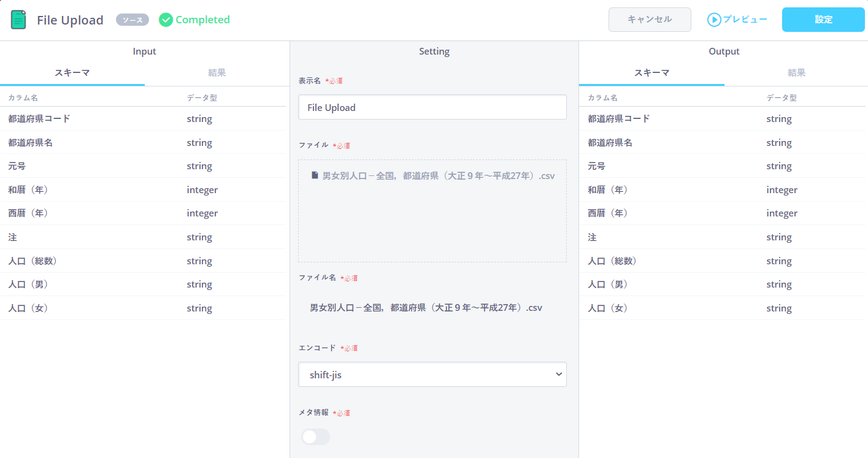Screen dimensions: 868x458
Task: Select 人口（総数） row in Output schema
Action: [723, 261]
